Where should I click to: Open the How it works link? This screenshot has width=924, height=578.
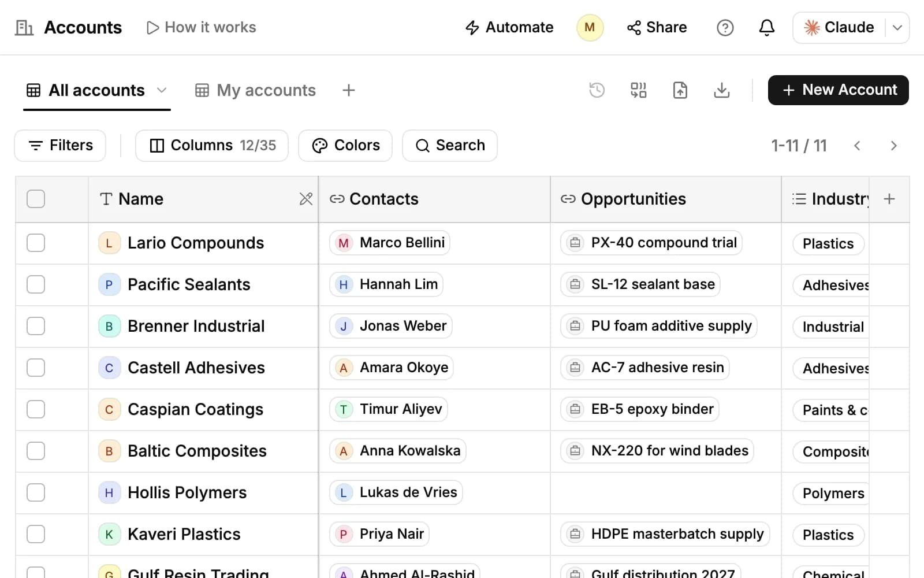tap(201, 27)
